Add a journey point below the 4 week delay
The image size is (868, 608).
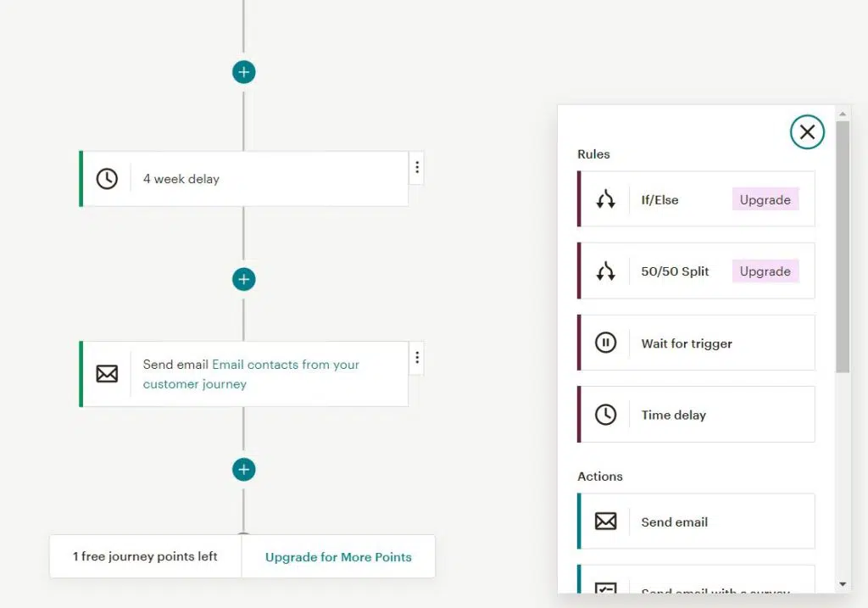[243, 279]
